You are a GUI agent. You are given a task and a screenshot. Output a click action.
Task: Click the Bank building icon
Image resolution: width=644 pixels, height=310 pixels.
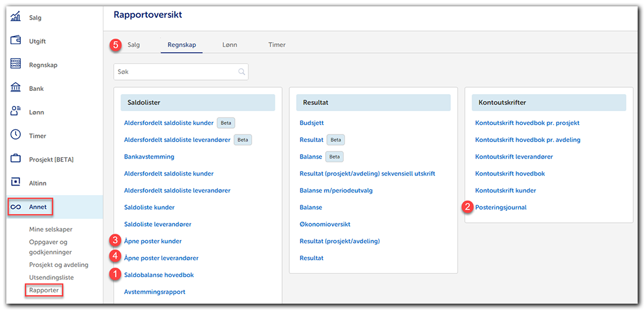(16, 88)
